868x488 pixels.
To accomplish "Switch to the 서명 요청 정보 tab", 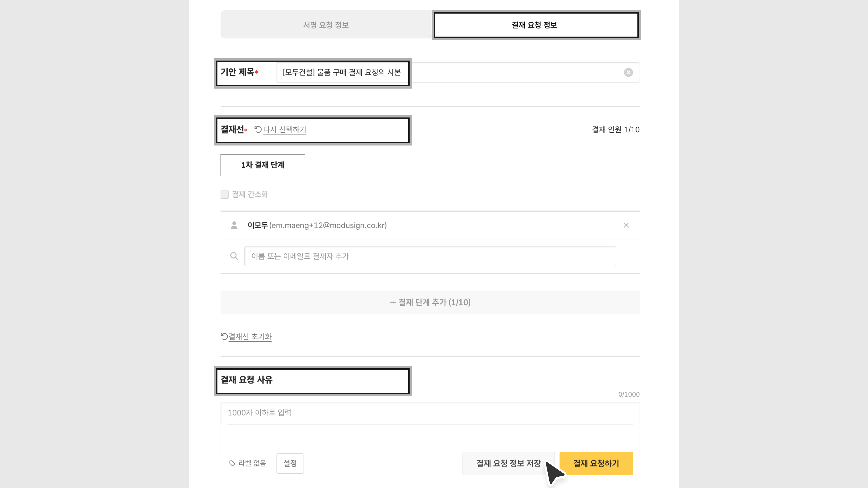I will 326,25.
